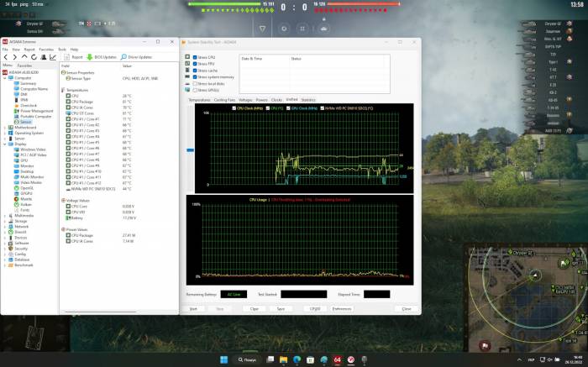
Task: Toggle the Stress system memory checkbox
Action: click(195, 77)
